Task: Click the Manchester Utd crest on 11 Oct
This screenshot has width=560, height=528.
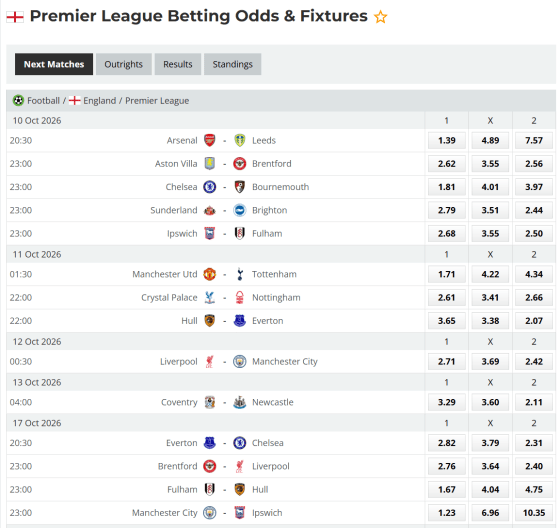Action: pyautogui.click(x=210, y=274)
